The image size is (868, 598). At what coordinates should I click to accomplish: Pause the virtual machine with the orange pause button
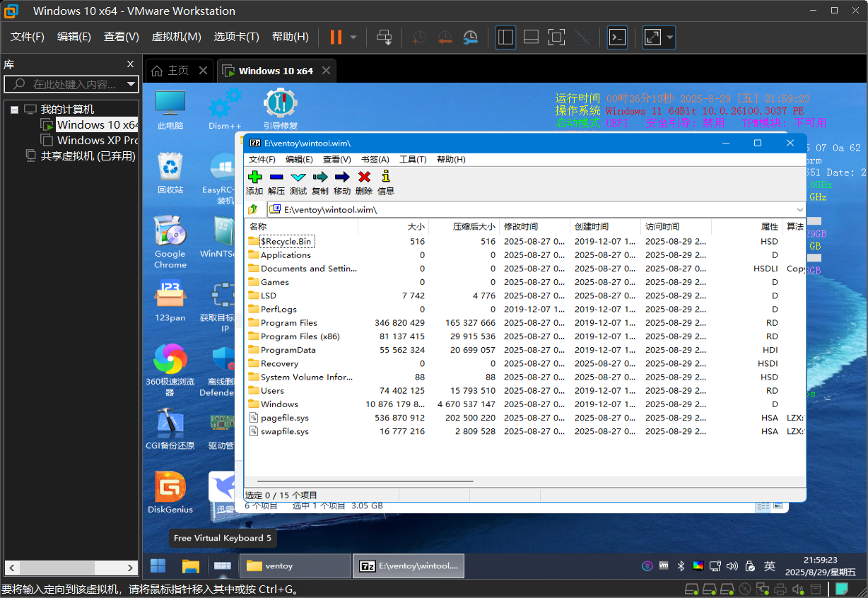click(336, 37)
